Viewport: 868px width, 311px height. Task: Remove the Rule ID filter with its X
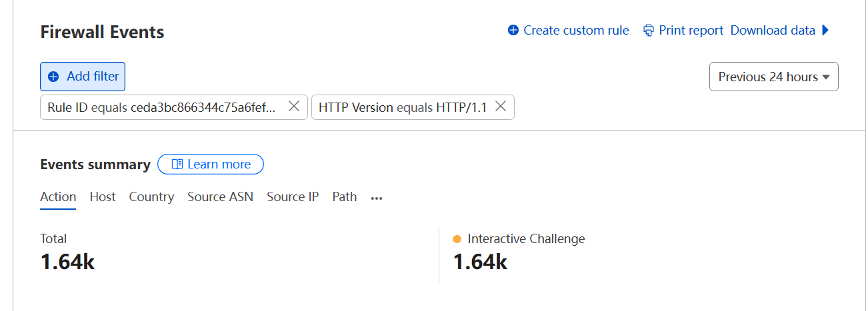(293, 107)
